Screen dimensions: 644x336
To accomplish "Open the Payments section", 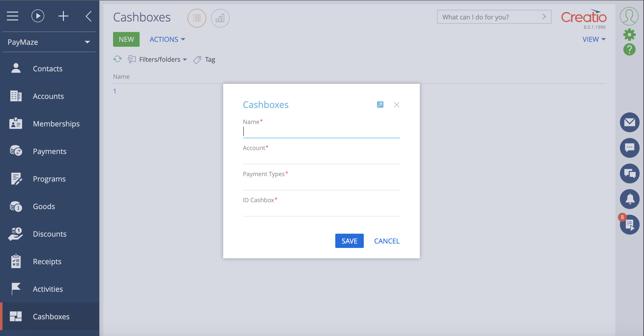I will coord(49,151).
